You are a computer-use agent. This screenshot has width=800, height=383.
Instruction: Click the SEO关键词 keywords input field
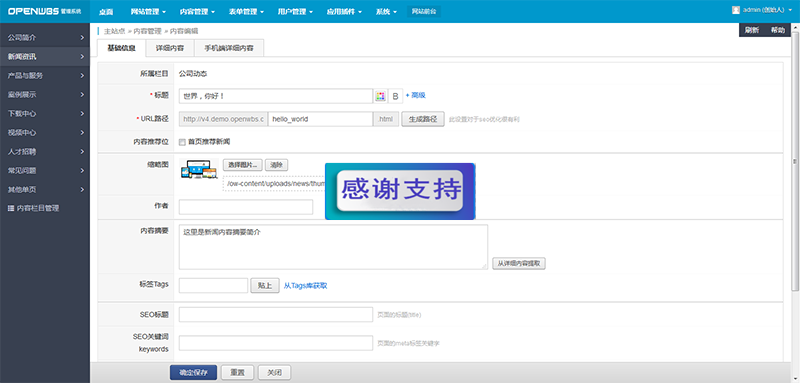coord(276,343)
